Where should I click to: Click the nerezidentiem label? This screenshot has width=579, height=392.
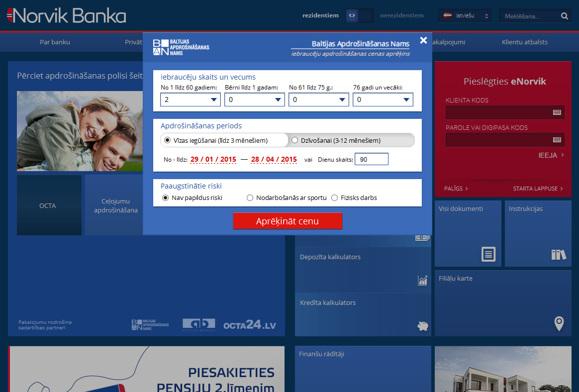(x=402, y=15)
